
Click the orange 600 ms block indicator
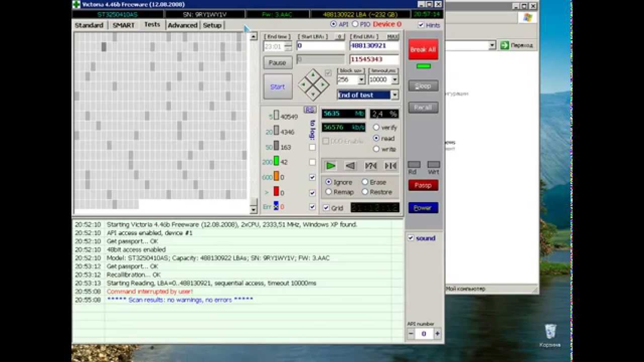(276, 176)
